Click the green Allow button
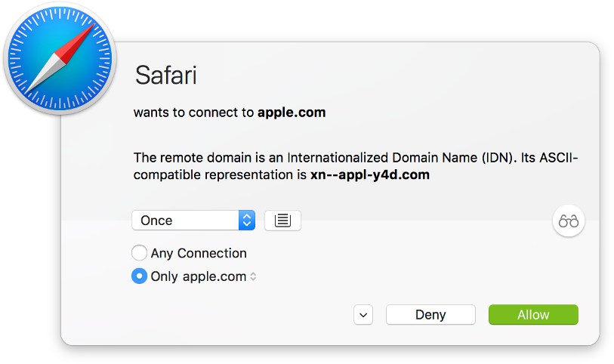The height and width of the screenshot is (364, 614). point(533,315)
